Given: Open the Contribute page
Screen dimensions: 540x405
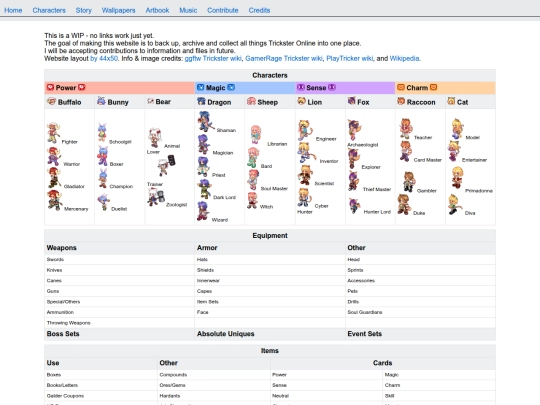Looking at the screenshot, I should [222, 10].
